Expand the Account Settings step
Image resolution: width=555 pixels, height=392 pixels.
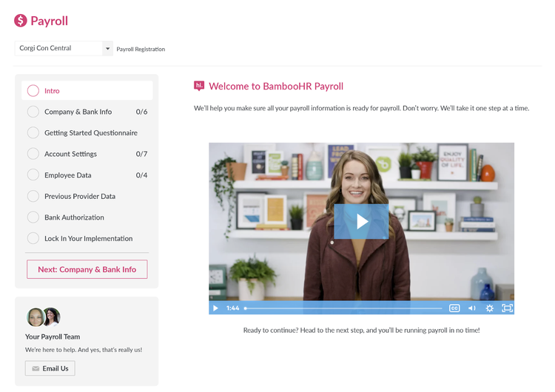pos(70,154)
